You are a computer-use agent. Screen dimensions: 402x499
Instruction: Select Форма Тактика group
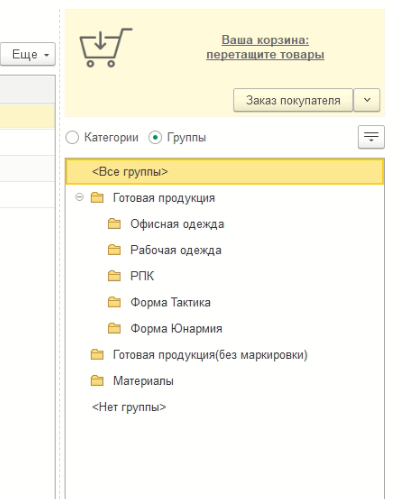pyautogui.click(x=170, y=302)
